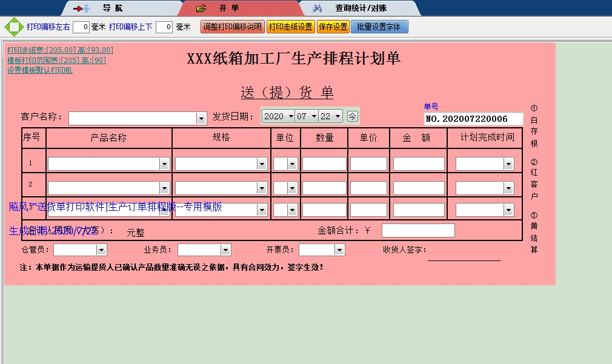
Task: Click the 金额合计 total field
Action: [x=418, y=231]
